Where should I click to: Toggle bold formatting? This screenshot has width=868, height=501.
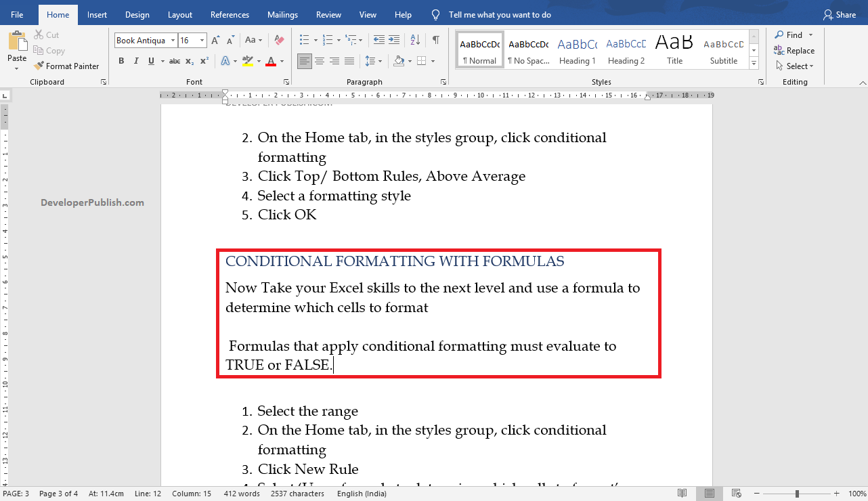[121, 61]
